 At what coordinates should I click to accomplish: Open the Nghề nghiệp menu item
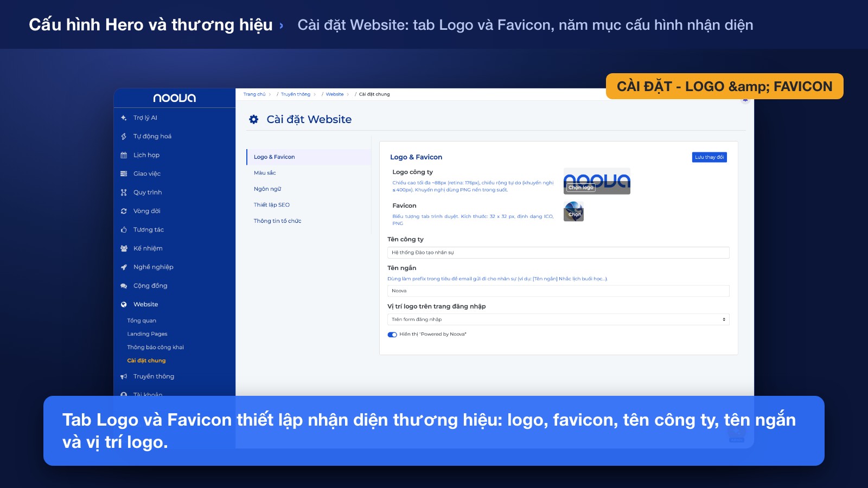[154, 267]
